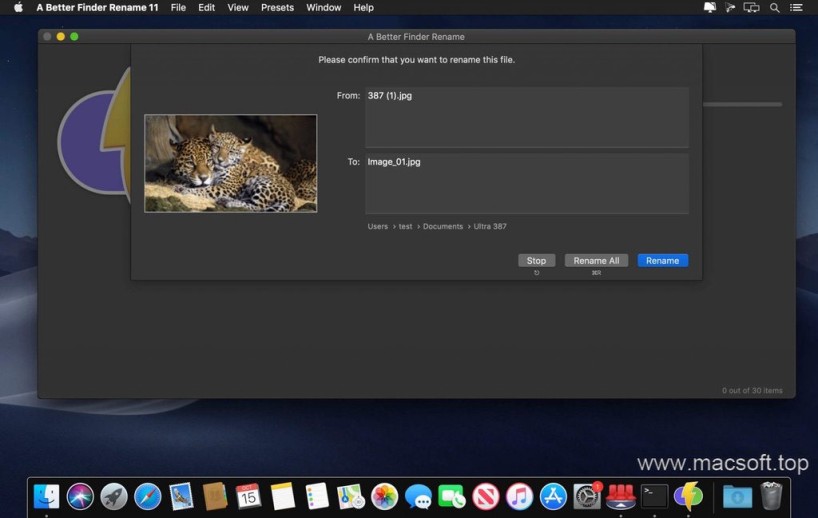Open the Window menu in menu bar
818x518 pixels.
pyautogui.click(x=323, y=7)
